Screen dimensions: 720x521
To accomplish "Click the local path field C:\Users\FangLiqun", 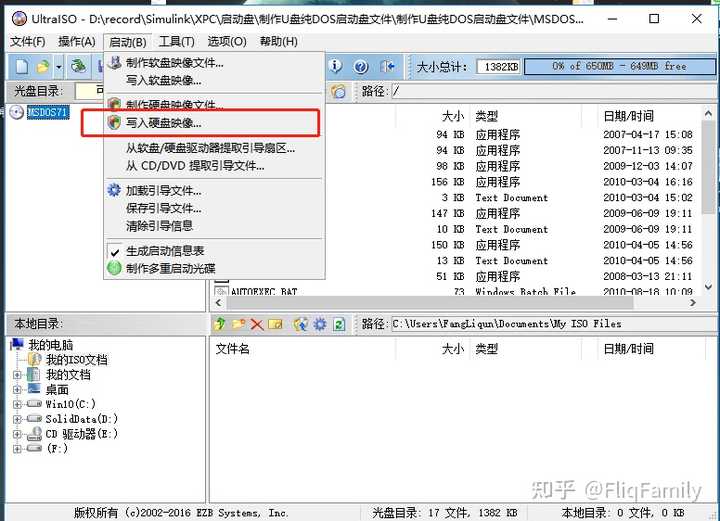I will (555, 324).
